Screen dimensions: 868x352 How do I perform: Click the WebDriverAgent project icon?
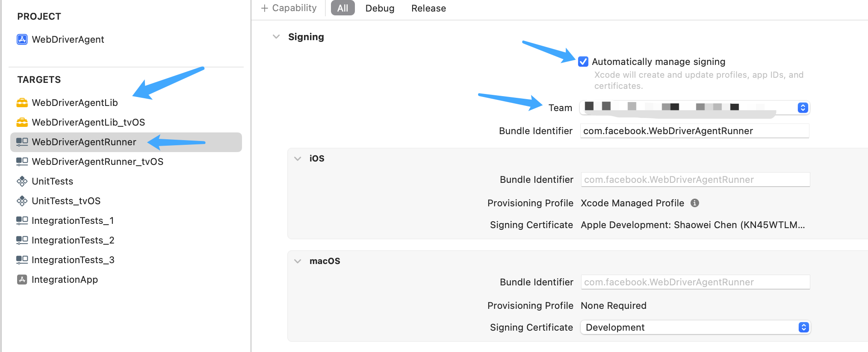22,39
